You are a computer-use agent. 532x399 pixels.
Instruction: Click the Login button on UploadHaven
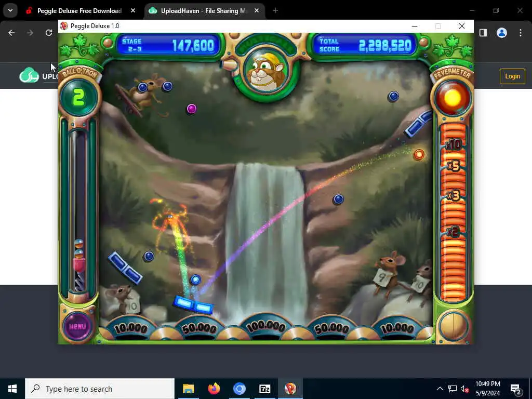coord(512,76)
